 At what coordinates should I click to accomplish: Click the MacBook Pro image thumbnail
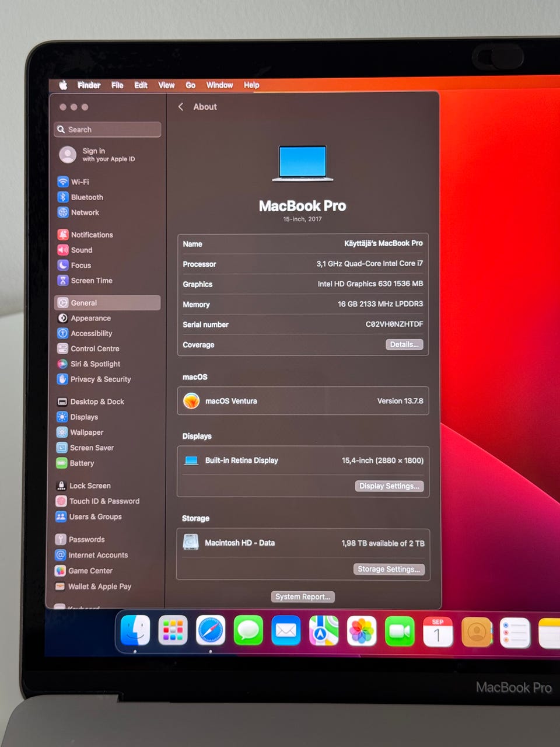(x=303, y=163)
